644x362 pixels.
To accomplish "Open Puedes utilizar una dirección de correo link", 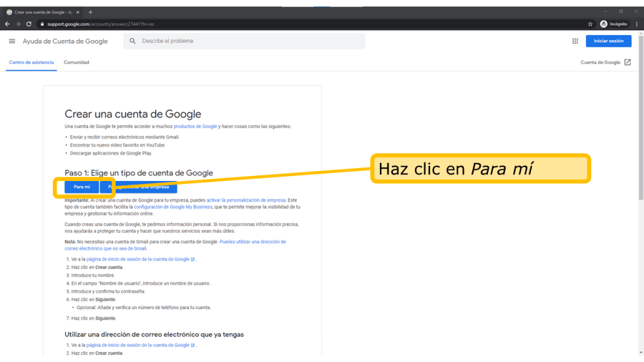I will (175, 245).
